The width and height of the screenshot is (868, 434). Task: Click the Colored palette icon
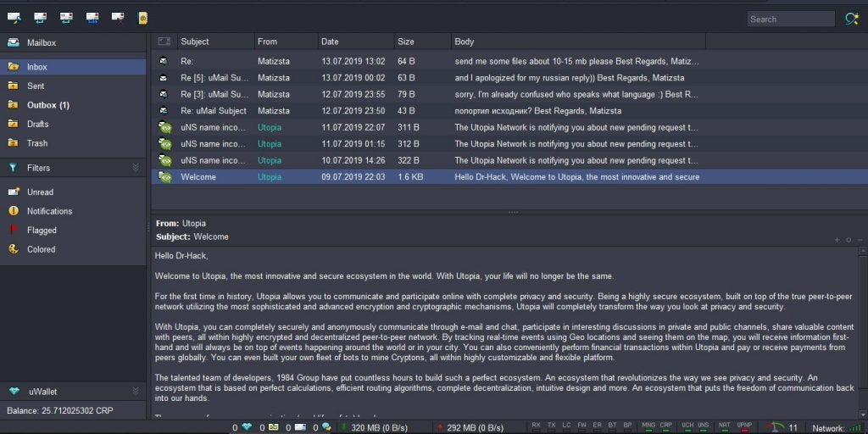point(14,249)
